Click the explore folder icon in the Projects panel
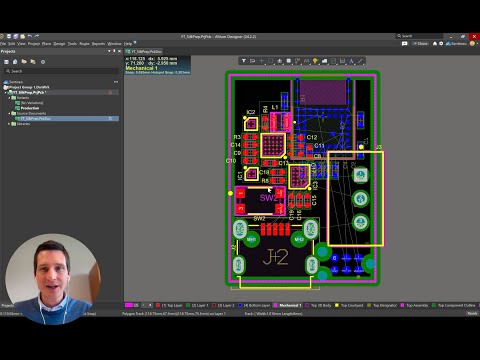This screenshot has width=480, height=360. tap(33, 62)
